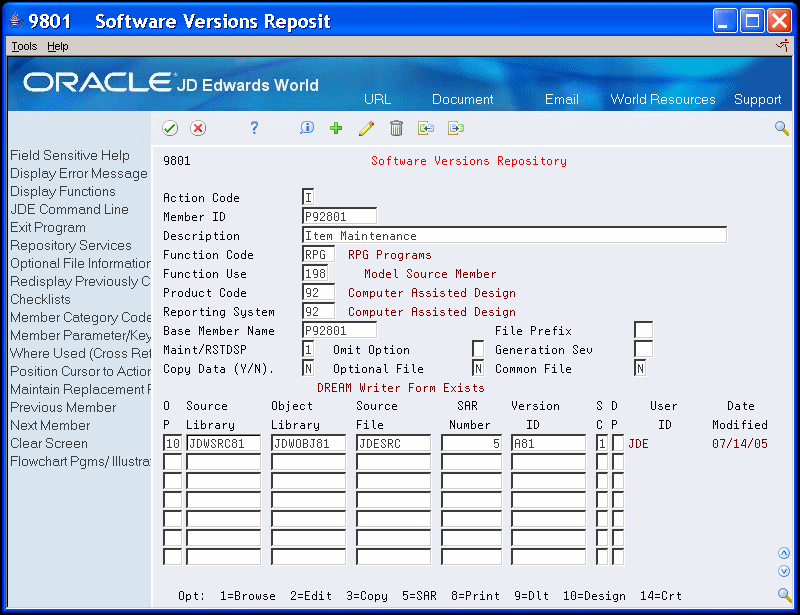Click the green checkmark OK icon

coord(170,128)
